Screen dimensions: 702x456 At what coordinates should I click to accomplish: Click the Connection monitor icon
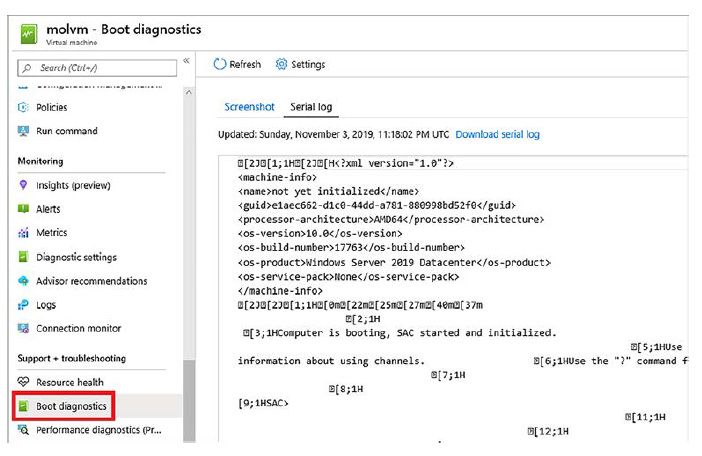click(25, 329)
